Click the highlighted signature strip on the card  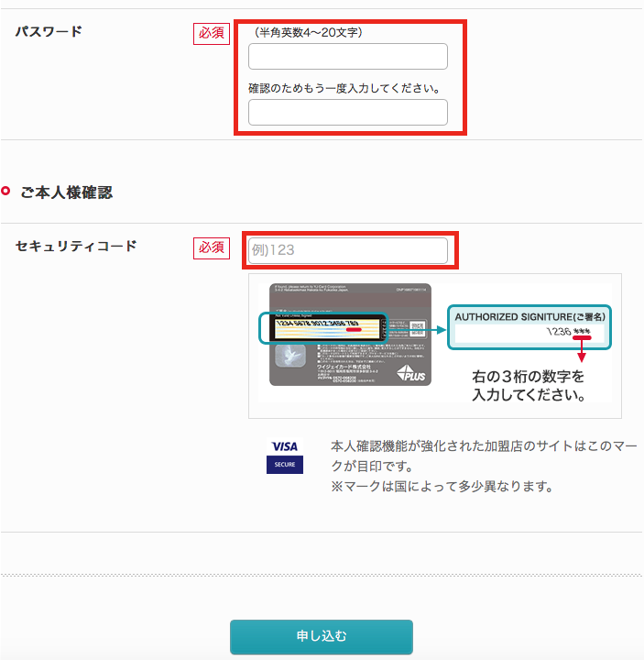(x=323, y=328)
